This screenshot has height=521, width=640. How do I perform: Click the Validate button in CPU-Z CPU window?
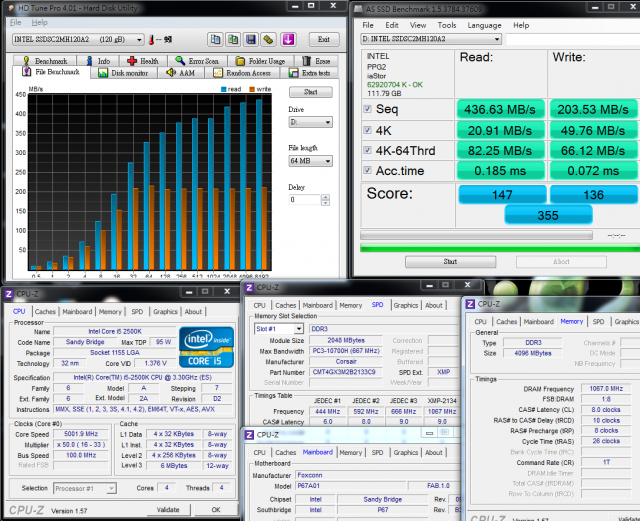coord(168,510)
